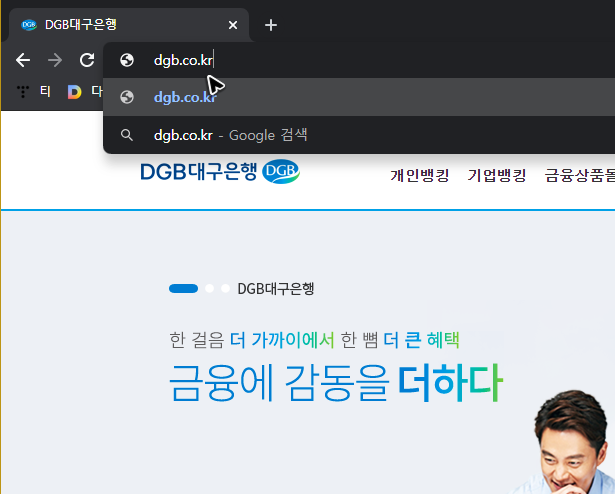Open the 개인뱅킹 menu
The height and width of the screenshot is (494, 615).
tap(419, 175)
